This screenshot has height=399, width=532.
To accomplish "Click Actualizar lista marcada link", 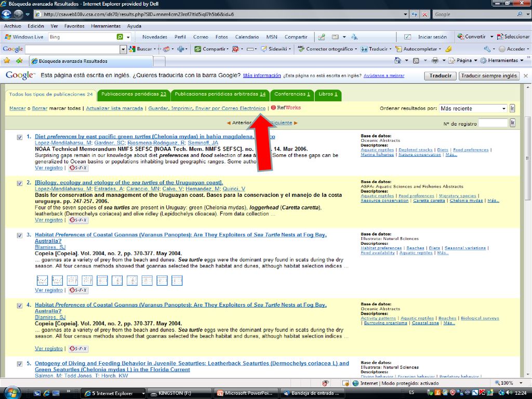I will [114, 108].
